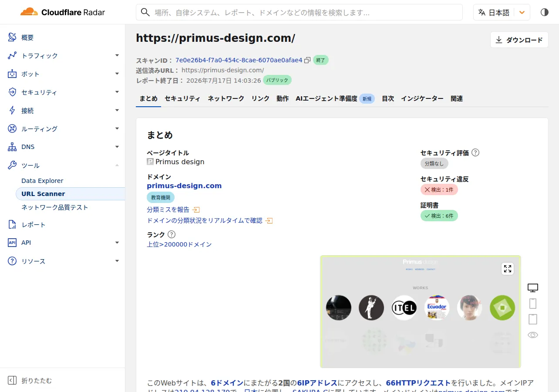The height and width of the screenshot is (392, 559).
Task: Click the site screenshot thumbnail
Action: [421, 311]
